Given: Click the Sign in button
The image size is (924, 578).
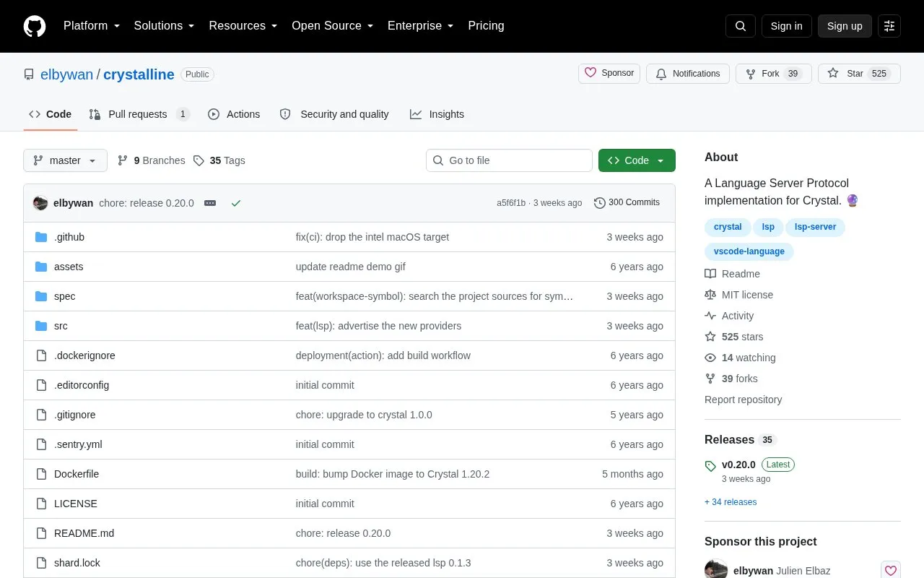Looking at the screenshot, I should click(786, 26).
